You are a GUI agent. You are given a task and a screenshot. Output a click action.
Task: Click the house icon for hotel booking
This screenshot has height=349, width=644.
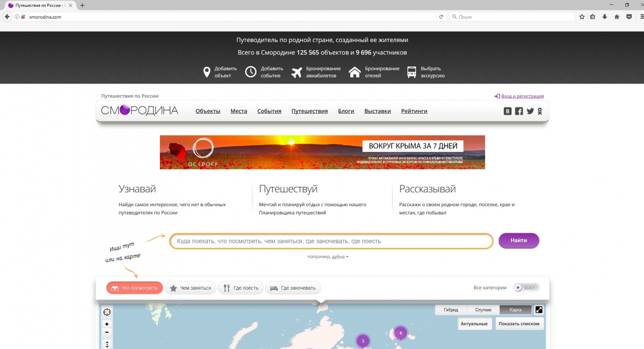355,72
